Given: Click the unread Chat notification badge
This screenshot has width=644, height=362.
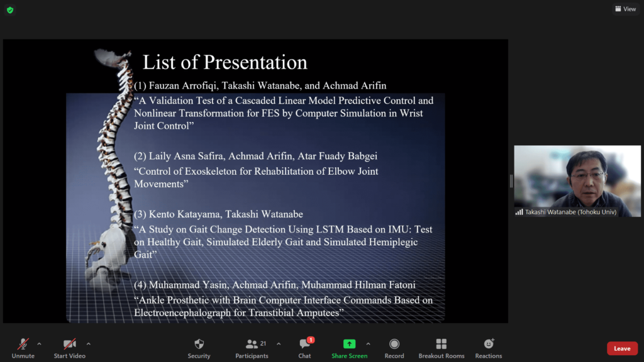Looking at the screenshot, I should pos(311,340).
